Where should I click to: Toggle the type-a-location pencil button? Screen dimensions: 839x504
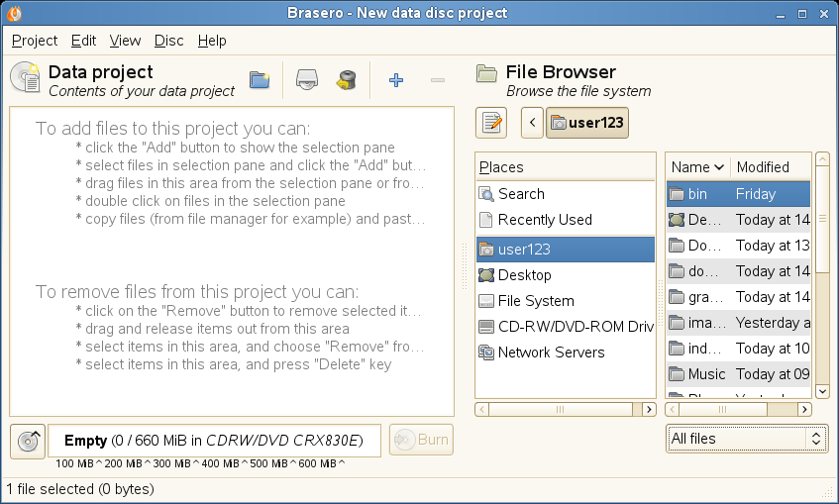491,123
